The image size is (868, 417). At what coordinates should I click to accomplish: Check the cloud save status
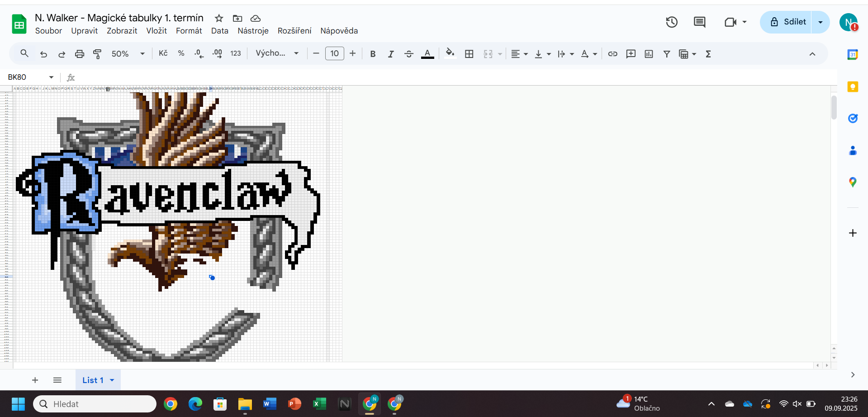[256, 18]
